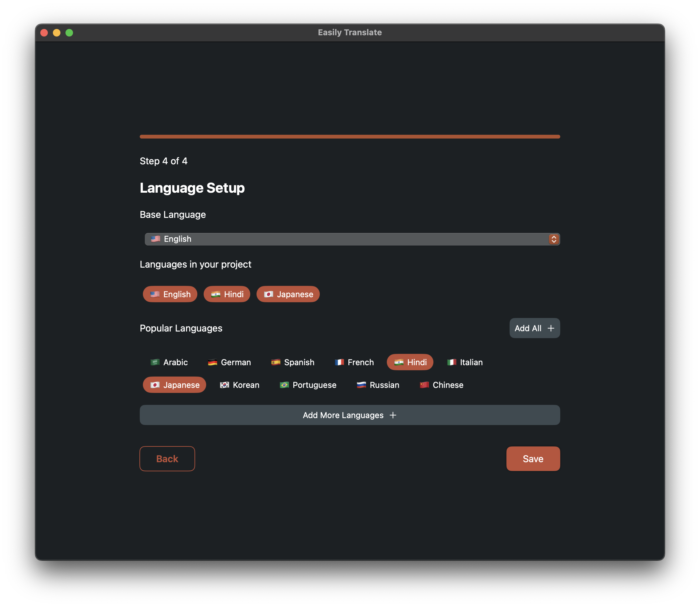The width and height of the screenshot is (700, 607).
Task: Add German from popular languages
Action: pos(229,362)
